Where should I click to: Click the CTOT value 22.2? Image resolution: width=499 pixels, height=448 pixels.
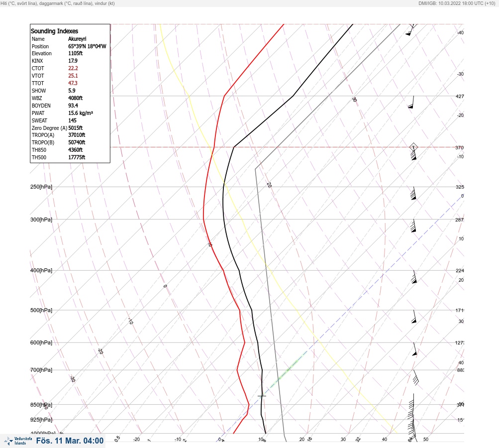[x=73, y=68]
